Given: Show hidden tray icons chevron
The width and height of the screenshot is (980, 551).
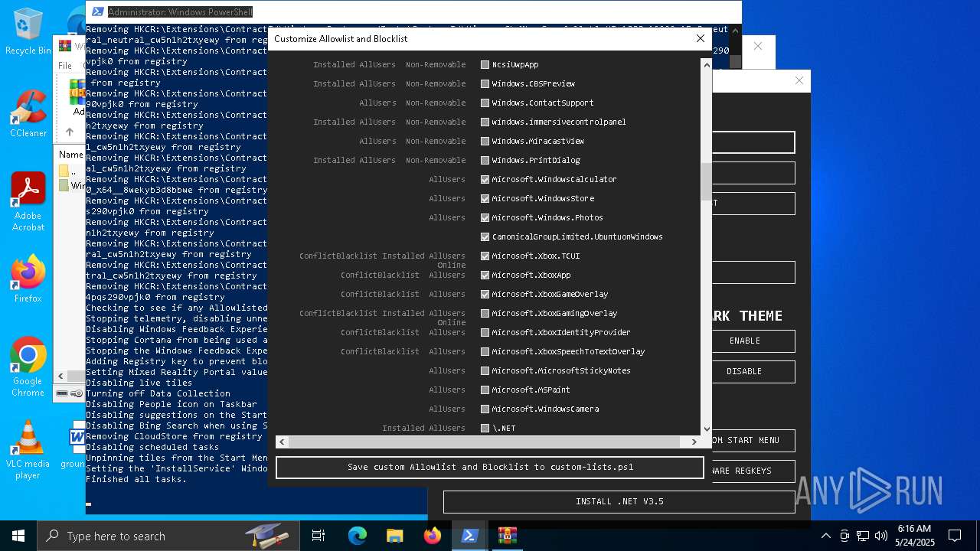Looking at the screenshot, I should tap(825, 536).
